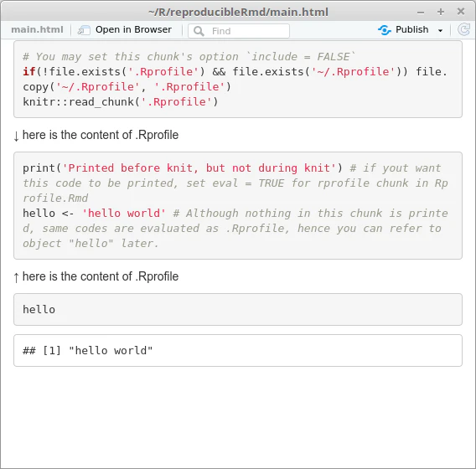Click the Open in Browser label
Image resolution: width=476 pixels, height=469 pixels.
133,29
